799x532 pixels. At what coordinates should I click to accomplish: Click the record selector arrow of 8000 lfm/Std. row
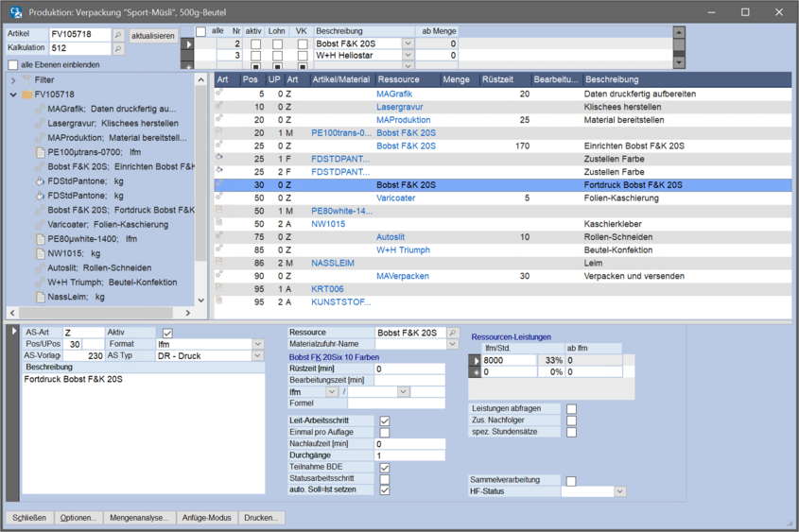475,360
